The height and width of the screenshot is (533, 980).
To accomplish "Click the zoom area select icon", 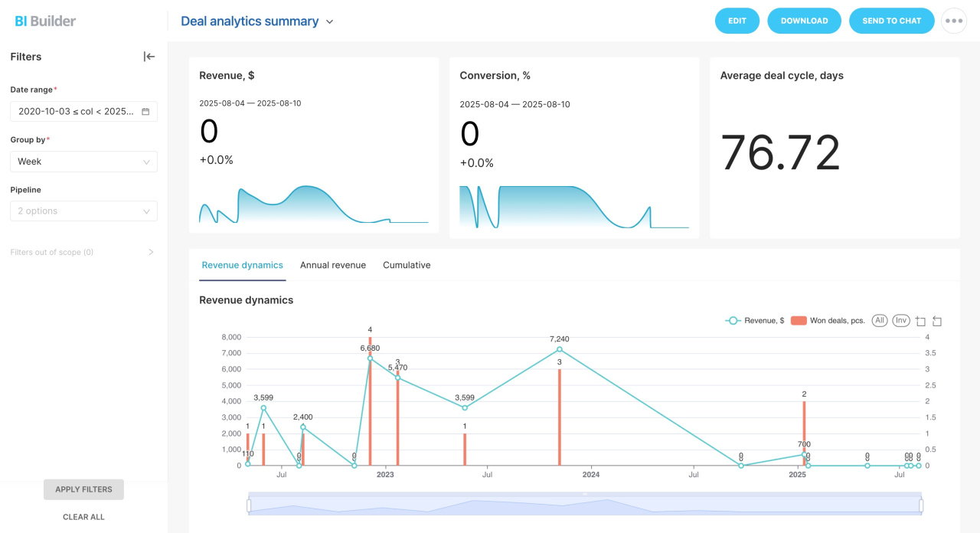I will [921, 321].
